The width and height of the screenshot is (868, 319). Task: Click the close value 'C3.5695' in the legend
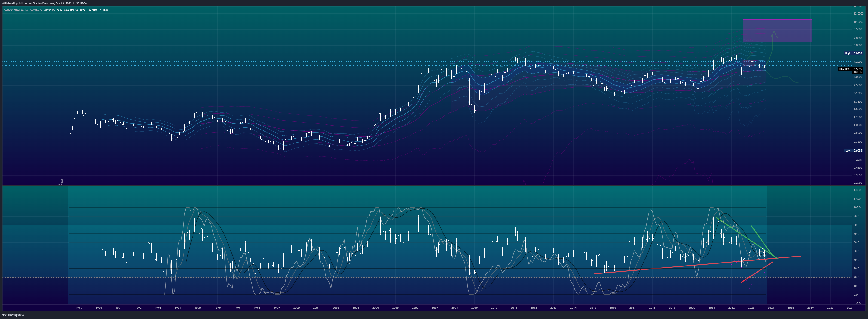[x=80, y=10]
